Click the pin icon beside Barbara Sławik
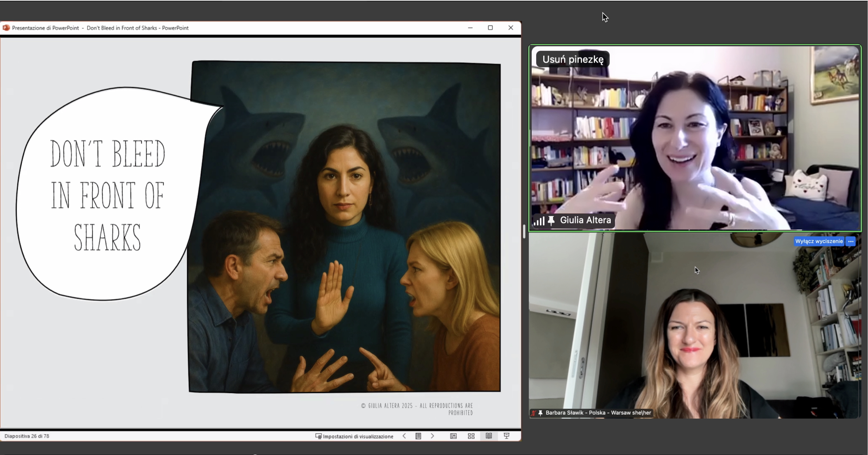 point(540,413)
